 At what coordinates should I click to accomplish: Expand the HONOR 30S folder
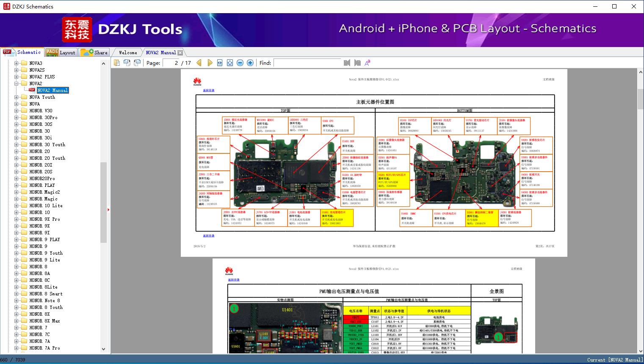pyautogui.click(x=17, y=124)
